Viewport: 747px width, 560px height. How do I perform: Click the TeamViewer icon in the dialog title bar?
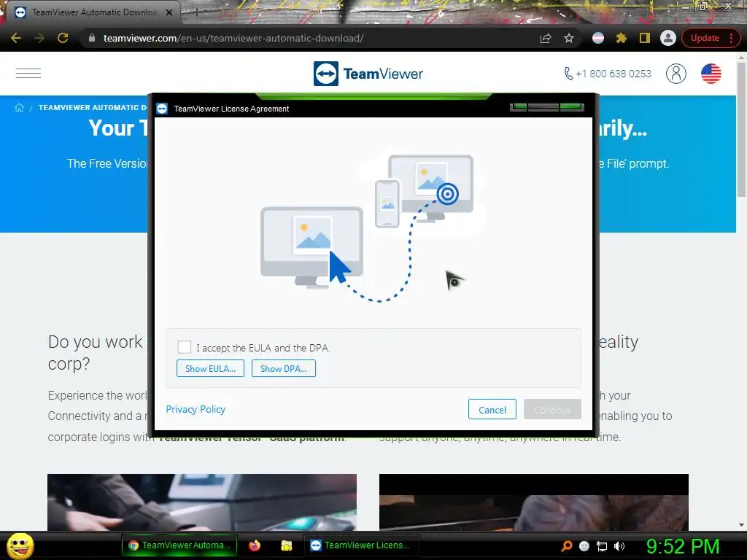click(162, 109)
